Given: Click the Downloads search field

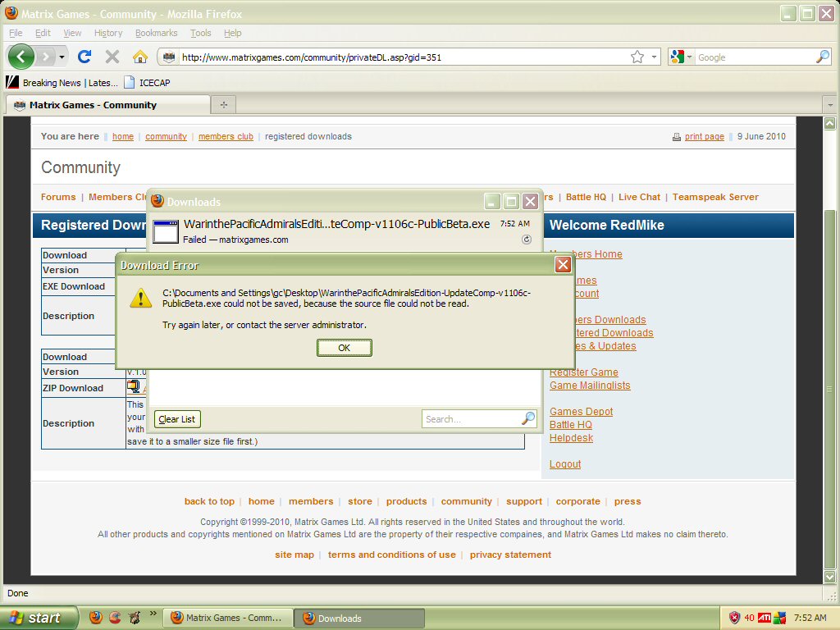Looking at the screenshot, I should point(472,419).
